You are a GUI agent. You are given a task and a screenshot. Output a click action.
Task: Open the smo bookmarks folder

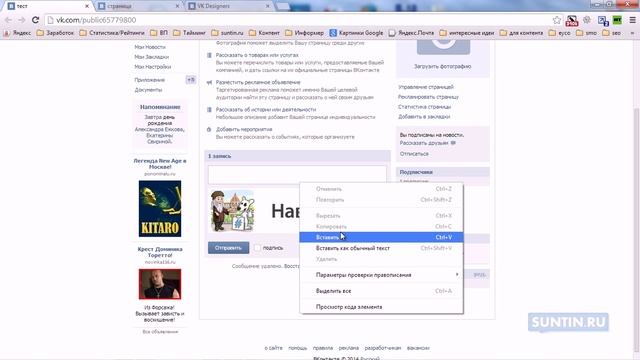(587, 33)
